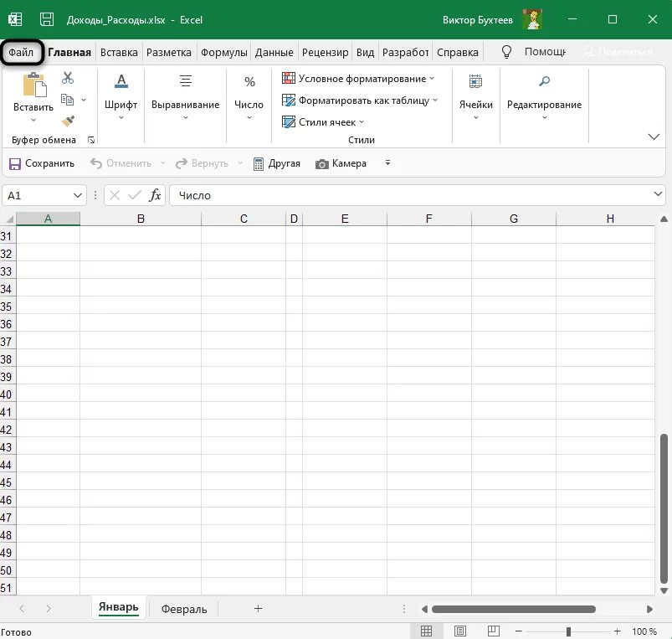Select column B header
This screenshot has width=672, height=639.
[141, 219]
